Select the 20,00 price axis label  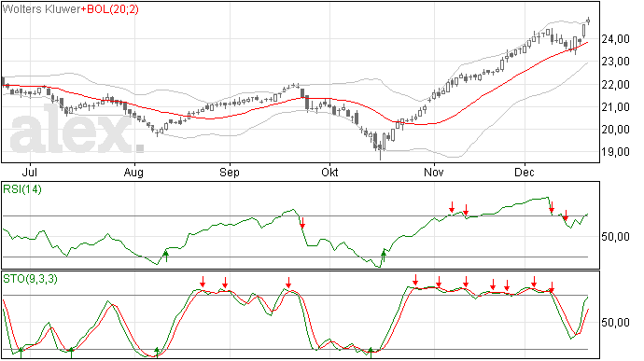[x=615, y=130]
